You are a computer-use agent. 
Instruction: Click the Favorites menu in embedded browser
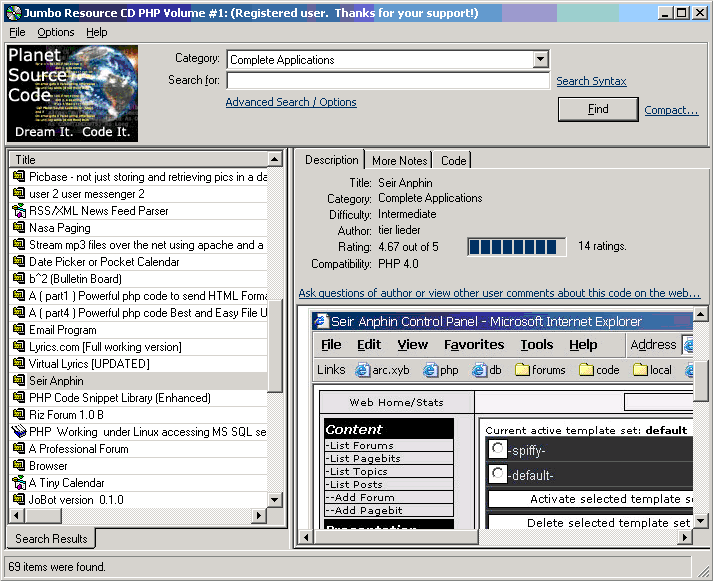pos(474,345)
